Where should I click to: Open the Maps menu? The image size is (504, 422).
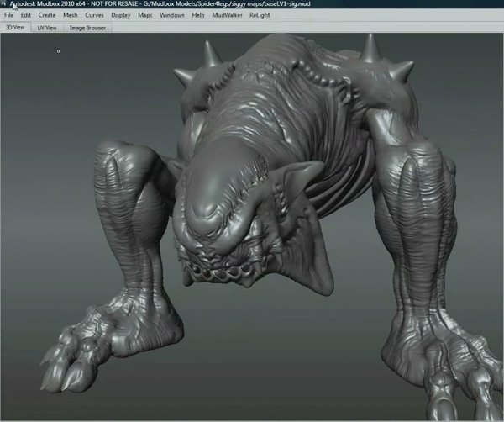pyautogui.click(x=145, y=15)
